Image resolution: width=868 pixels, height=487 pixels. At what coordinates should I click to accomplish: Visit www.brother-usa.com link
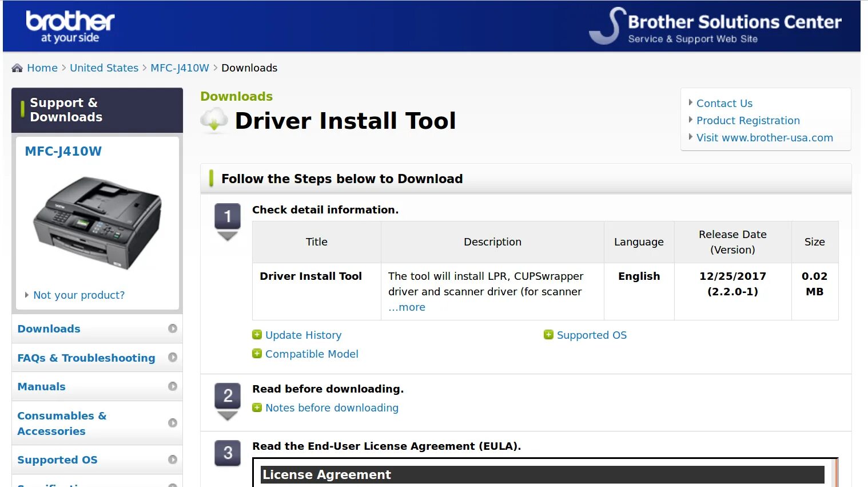click(x=765, y=138)
